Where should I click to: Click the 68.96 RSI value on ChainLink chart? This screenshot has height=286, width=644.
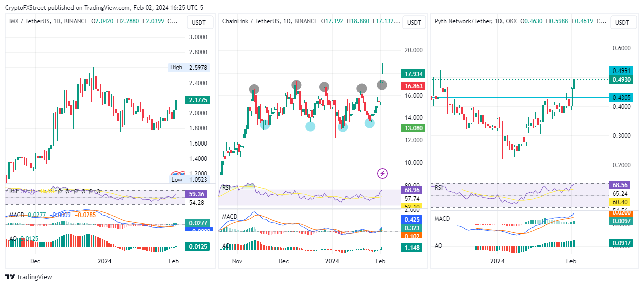[412, 190]
